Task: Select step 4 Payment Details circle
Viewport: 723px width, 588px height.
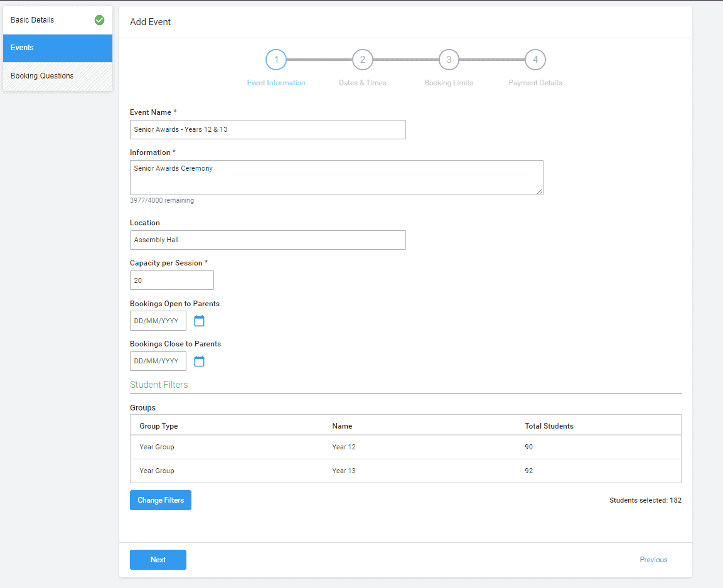Action: (x=535, y=60)
